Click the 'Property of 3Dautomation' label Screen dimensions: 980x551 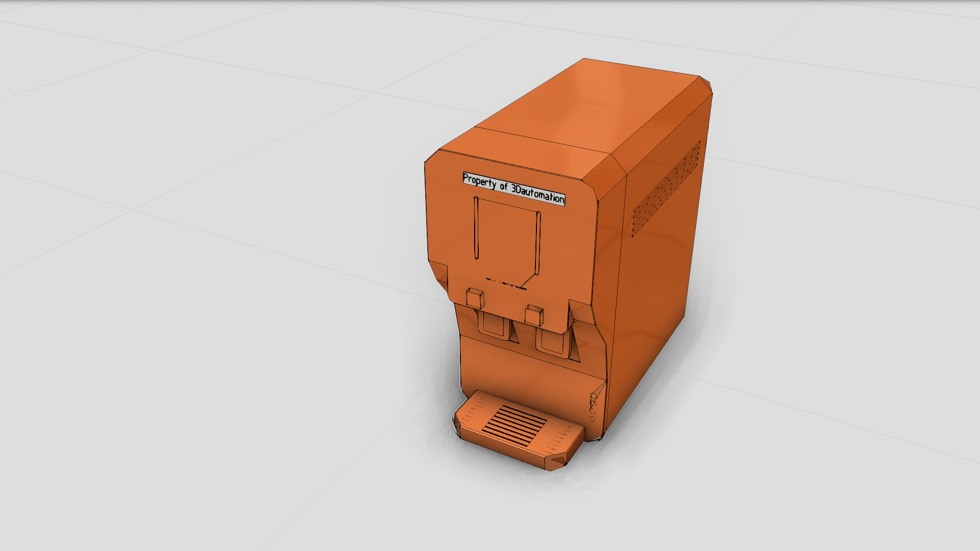(513, 188)
